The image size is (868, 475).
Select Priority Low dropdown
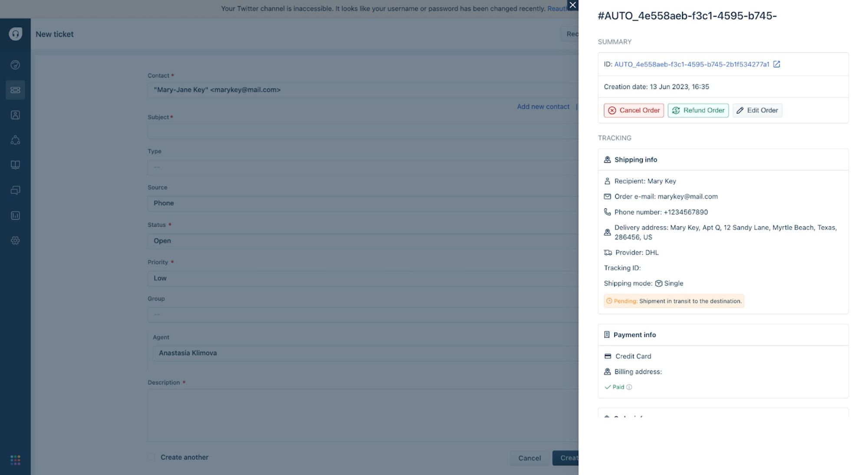[x=369, y=278]
